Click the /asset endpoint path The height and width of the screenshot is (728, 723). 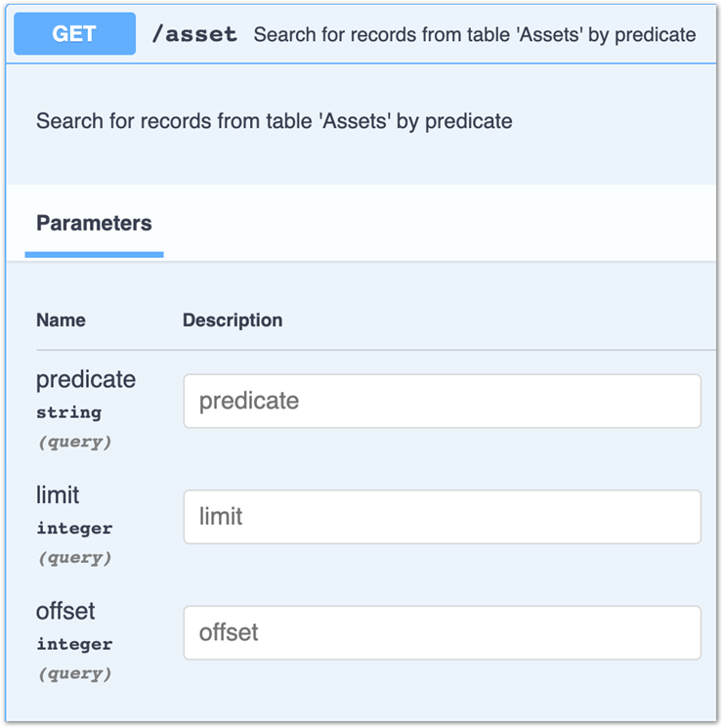pyautogui.click(x=194, y=35)
